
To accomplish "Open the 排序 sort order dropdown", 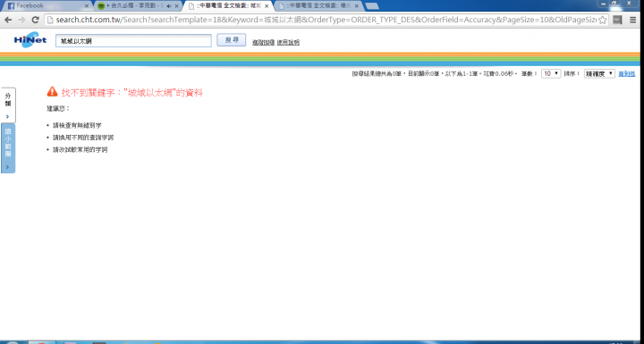I will [599, 73].
